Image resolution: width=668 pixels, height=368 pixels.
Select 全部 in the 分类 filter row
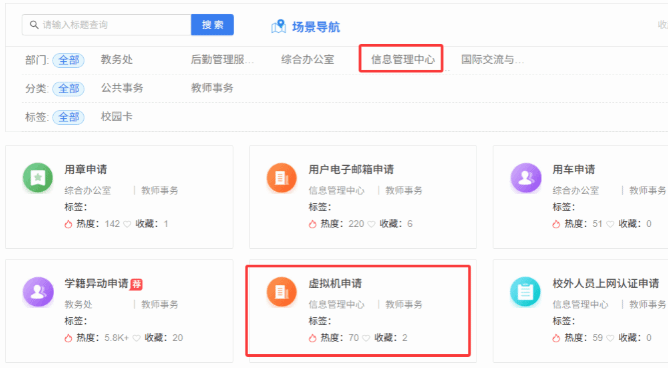(69, 89)
